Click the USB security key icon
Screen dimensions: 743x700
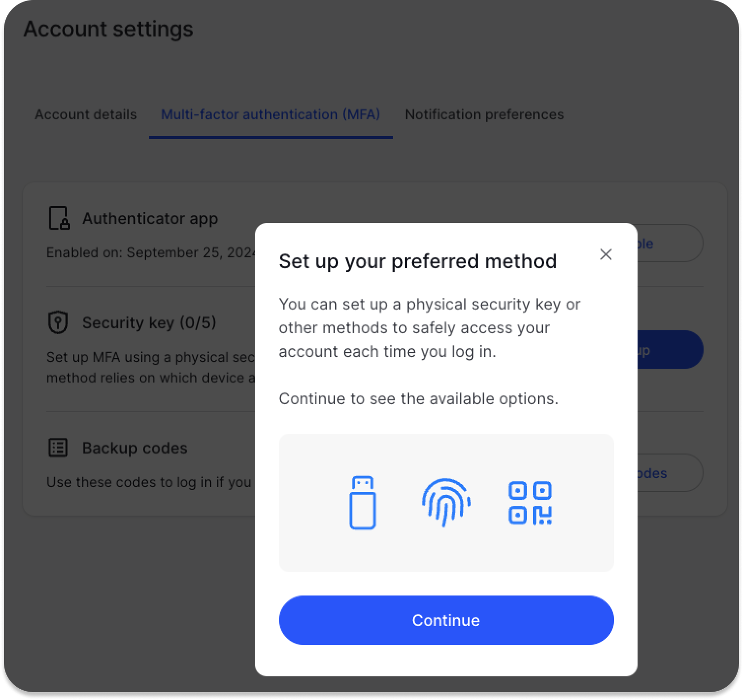363,502
